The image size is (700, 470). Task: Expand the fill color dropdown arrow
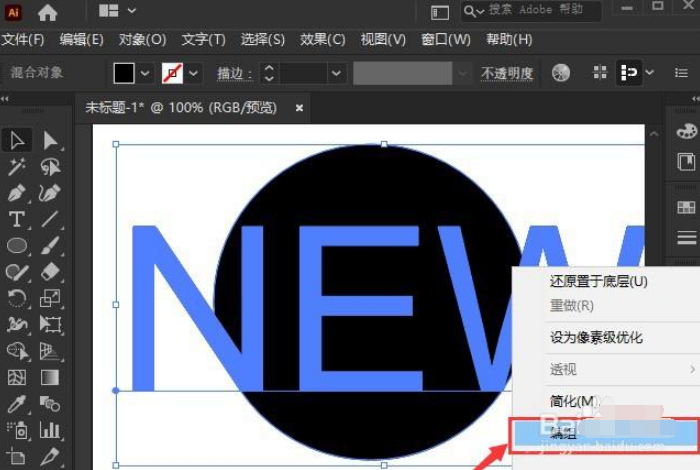(x=145, y=73)
